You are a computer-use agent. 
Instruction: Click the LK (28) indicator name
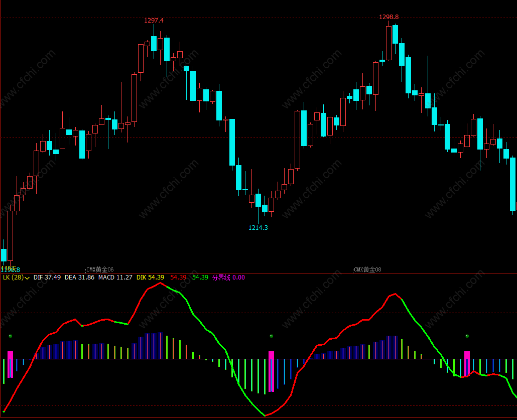coord(13,277)
